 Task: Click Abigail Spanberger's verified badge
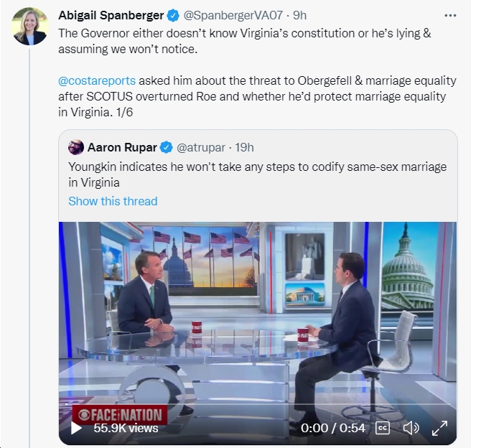[173, 15]
